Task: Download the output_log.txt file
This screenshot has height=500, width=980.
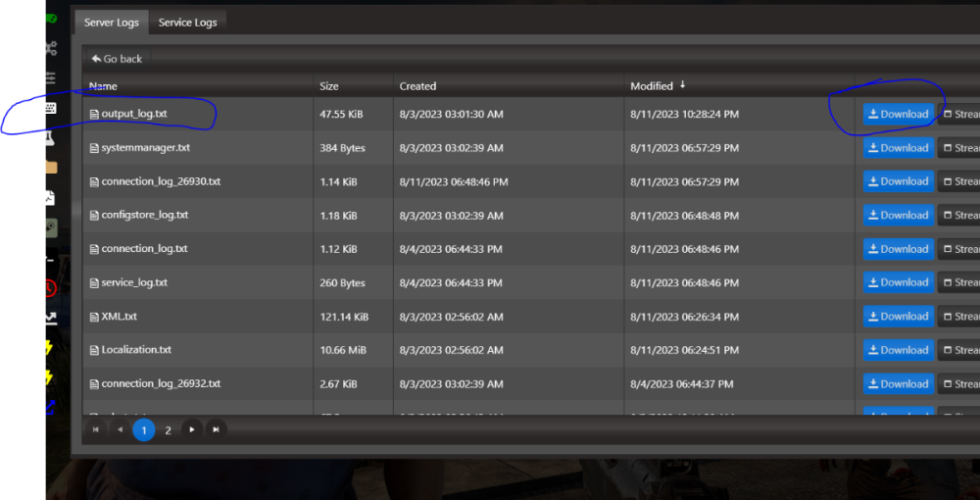Action: tap(898, 115)
